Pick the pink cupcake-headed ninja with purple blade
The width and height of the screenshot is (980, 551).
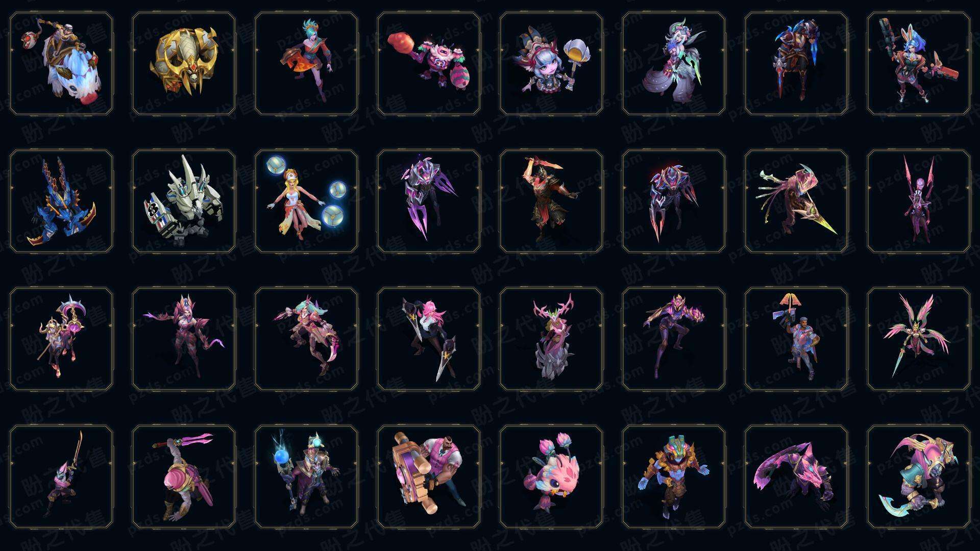point(184,477)
